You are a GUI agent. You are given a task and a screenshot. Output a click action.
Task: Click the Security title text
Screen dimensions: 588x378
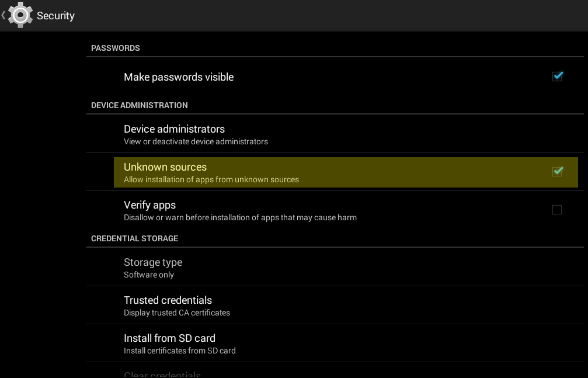tap(55, 15)
